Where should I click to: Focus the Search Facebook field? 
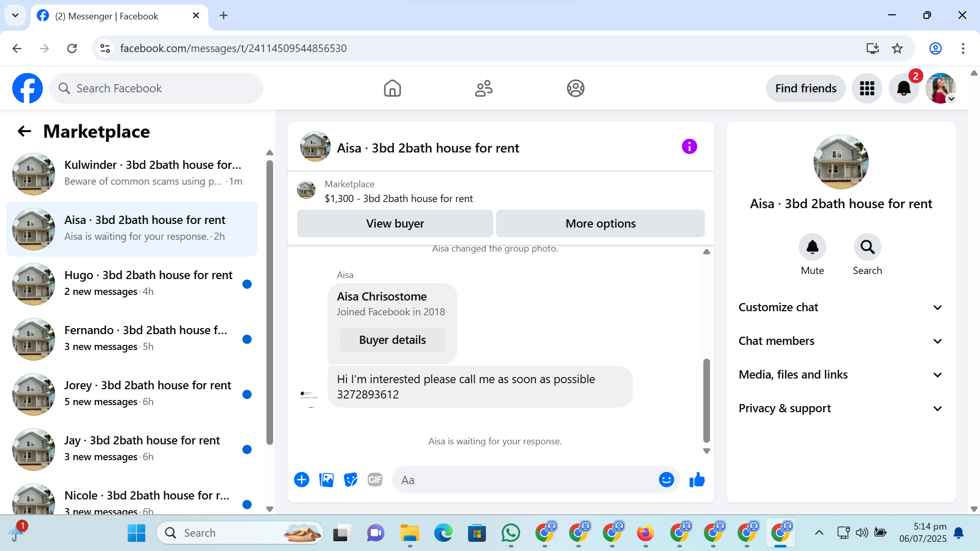(x=156, y=88)
